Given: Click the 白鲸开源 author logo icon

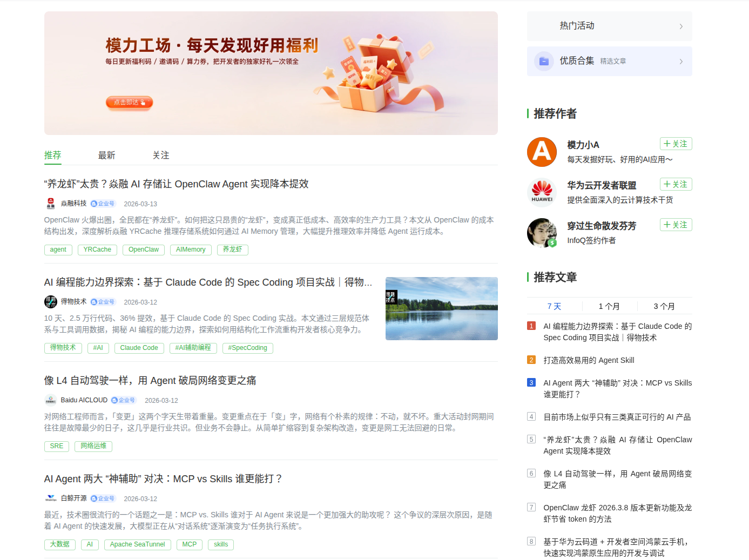Looking at the screenshot, I should coord(51,498).
